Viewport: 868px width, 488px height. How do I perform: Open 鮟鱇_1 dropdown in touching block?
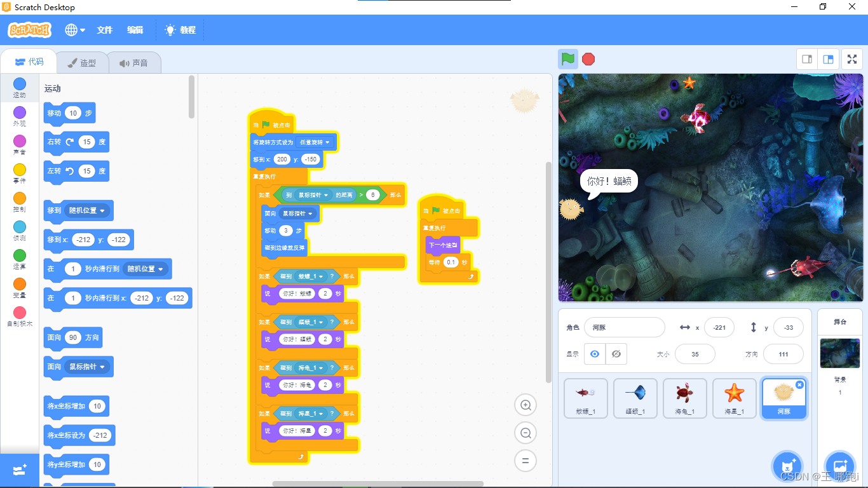311,276
